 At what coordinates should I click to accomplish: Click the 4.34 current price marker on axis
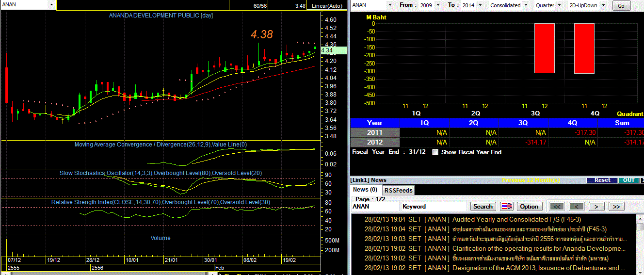pos(334,50)
